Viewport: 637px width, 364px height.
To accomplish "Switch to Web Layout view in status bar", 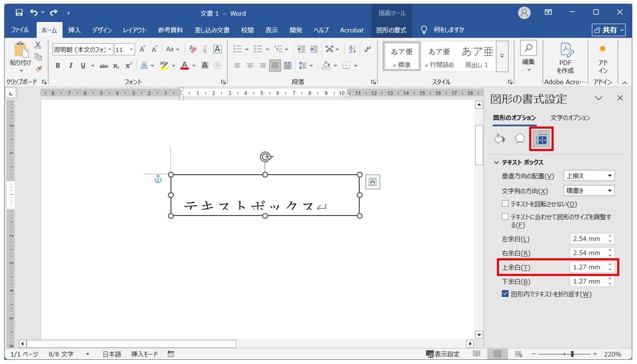I will [x=518, y=354].
